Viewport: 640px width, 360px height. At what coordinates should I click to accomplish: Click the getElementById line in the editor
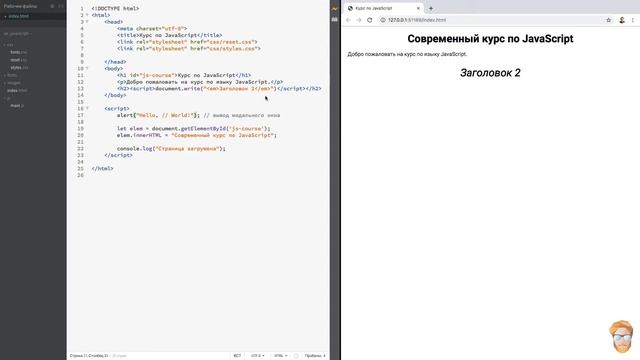194,129
